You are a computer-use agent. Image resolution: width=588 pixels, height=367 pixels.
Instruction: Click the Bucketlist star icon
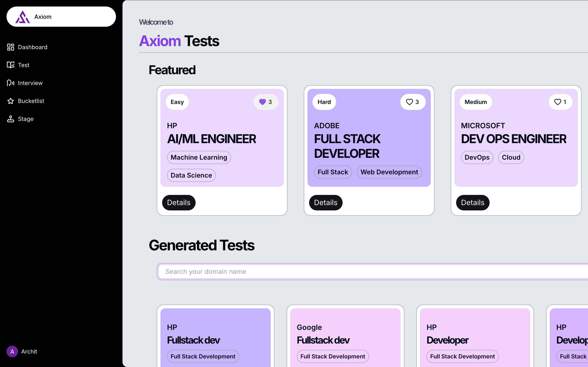point(10,101)
